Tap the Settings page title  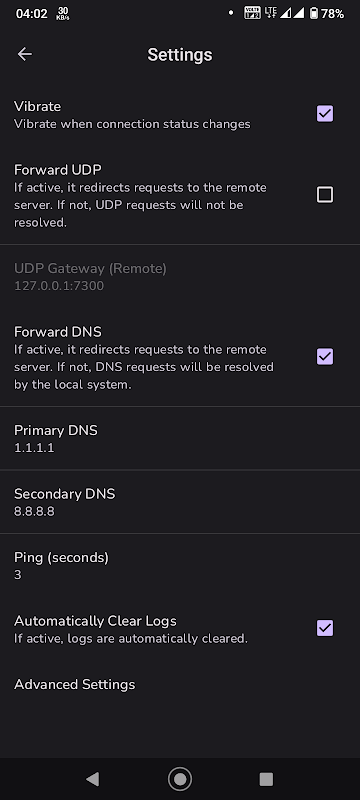180,55
